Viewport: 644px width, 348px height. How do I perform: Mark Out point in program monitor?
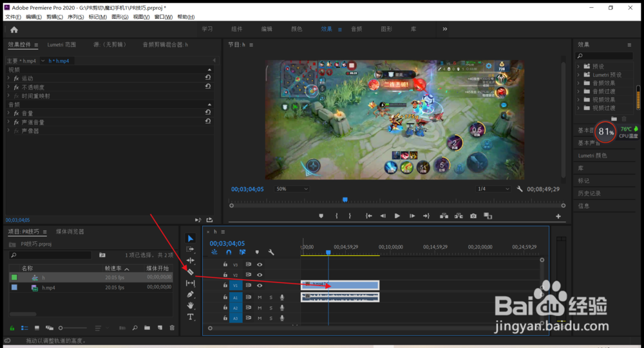tap(350, 216)
